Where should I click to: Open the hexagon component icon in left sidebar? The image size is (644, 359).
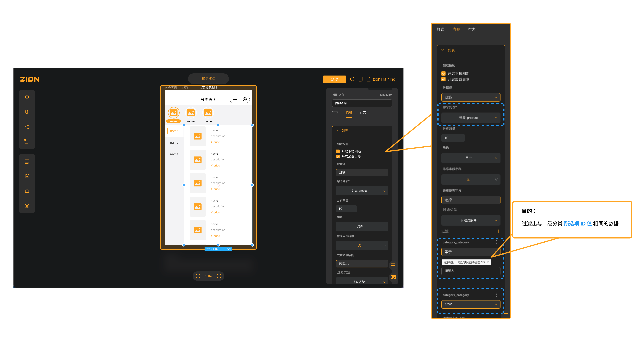(x=27, y=97)
